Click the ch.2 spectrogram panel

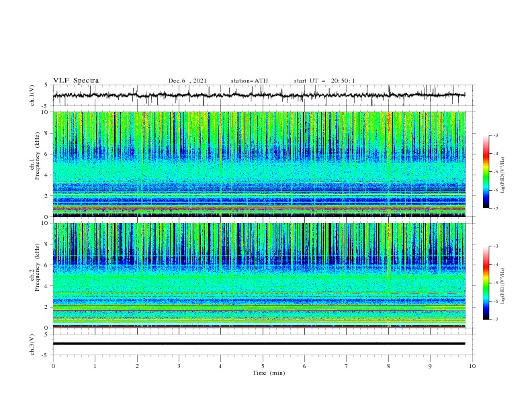pyautogui.click(x=259, y=275)
